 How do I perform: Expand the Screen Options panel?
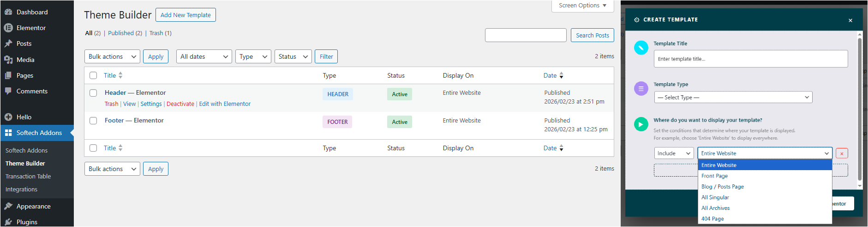tap(583, 6)
